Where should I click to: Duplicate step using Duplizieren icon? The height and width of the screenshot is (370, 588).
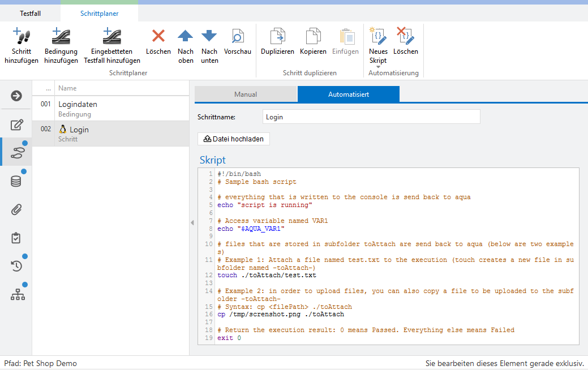click(277, 36)
